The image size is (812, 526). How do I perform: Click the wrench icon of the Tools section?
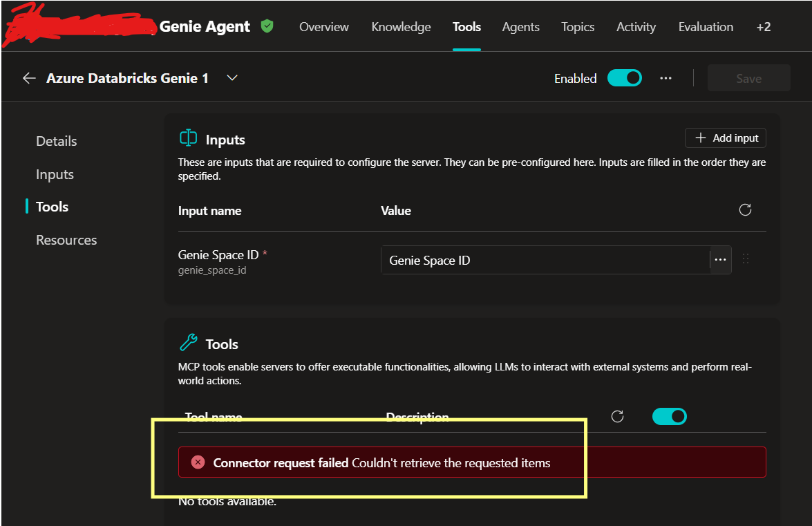click(x=188, y=343)
